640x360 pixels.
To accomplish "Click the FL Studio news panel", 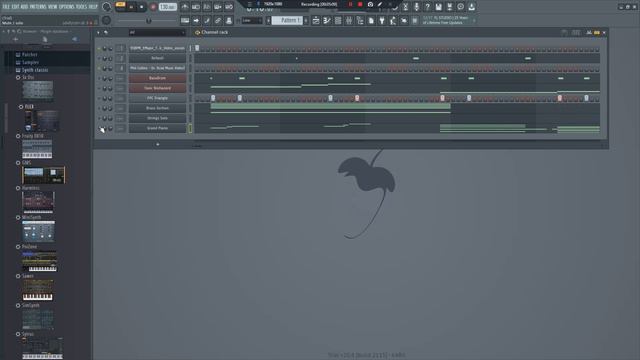I will coord(448,20).
